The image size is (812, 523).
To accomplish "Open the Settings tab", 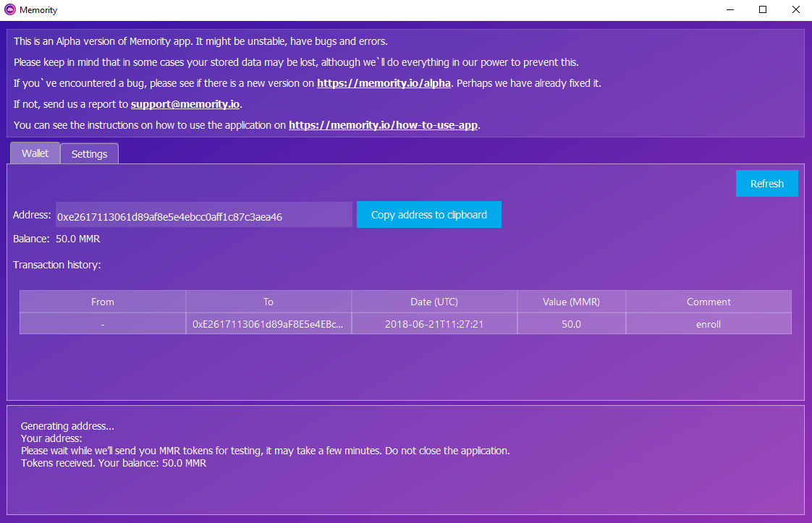I will (90, 154).
